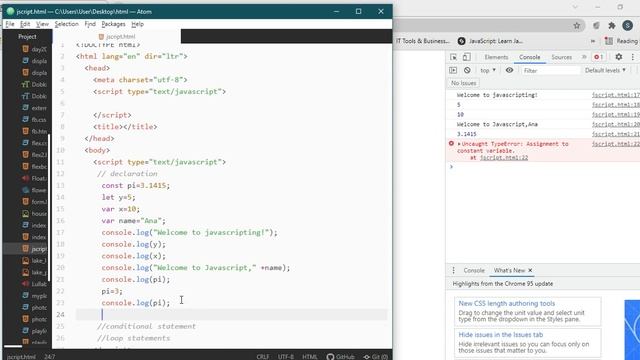Viewport: 640px width, 360px height.
Task: Open the Help menu in Atom
Action: coord(138,24)
